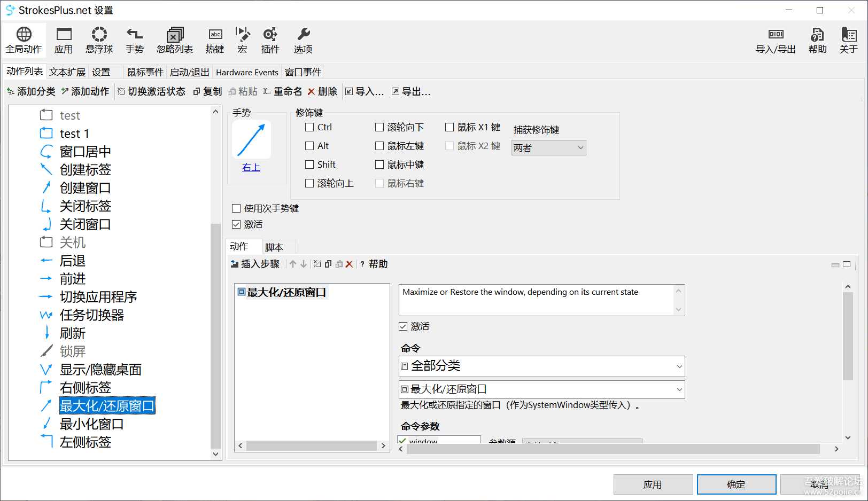Toggle the 鼠标左键 modifier checkbox
Image resolution: width=868 pixels, height=501 pixels.
[x=379, y=146]
